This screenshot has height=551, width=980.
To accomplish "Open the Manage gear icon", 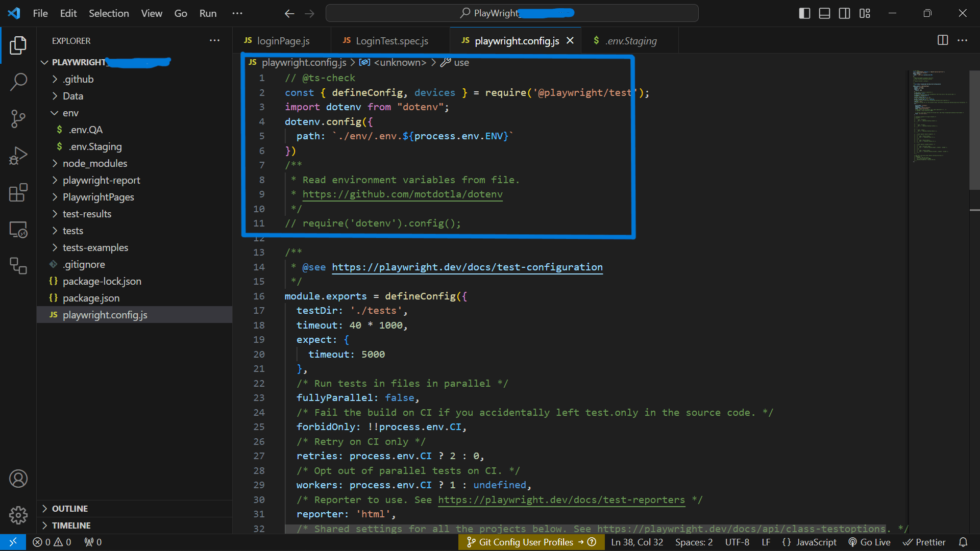I will 18,515.
